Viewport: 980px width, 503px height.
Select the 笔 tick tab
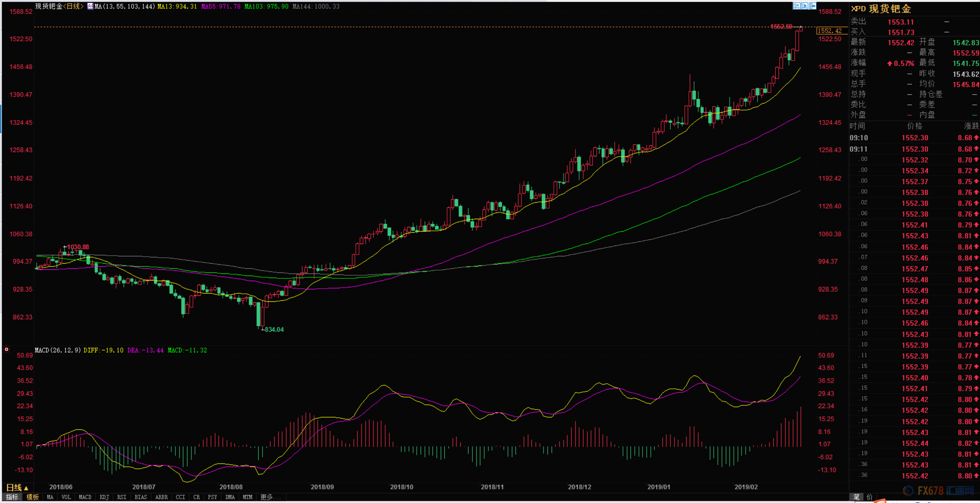coord(856,497)
